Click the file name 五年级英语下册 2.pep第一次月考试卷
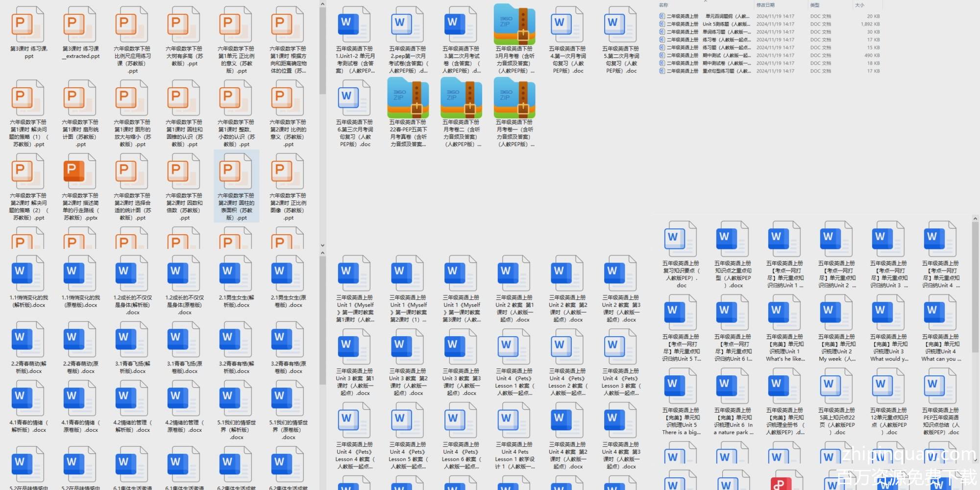 click(x=408, y=60)
